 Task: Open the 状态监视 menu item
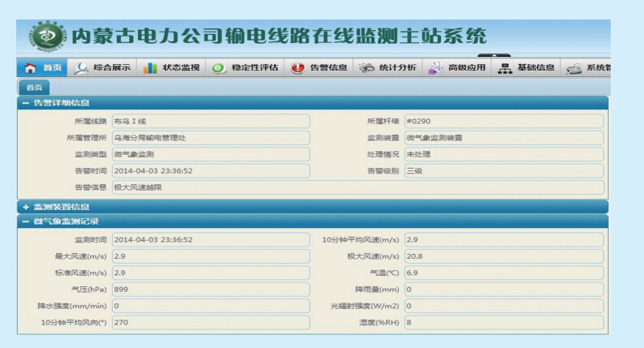[x=180, y=68]
